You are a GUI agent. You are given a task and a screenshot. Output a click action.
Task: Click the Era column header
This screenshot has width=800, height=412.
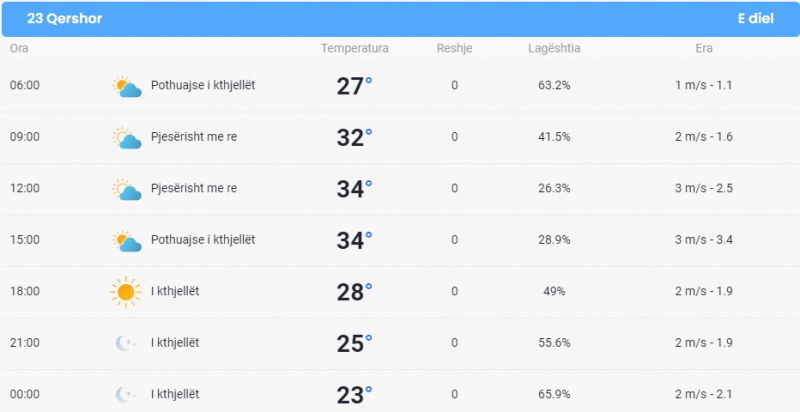coord(704,48)
